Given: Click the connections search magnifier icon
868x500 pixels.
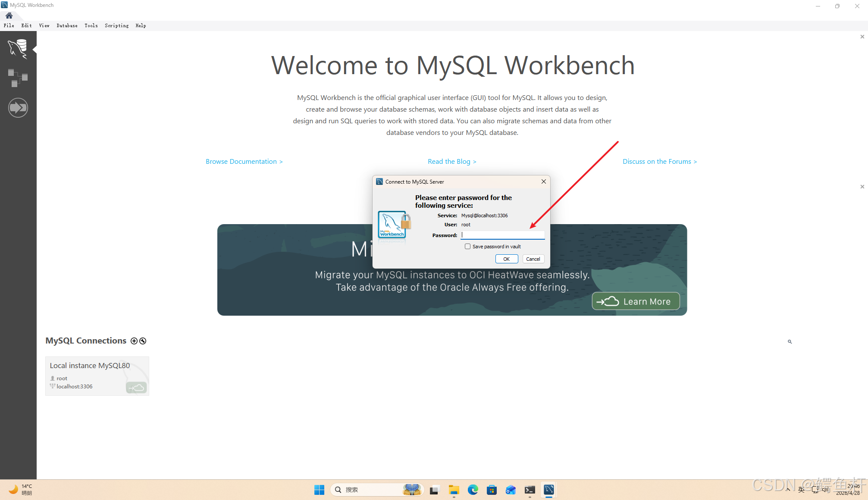Looking at the screenshot, I should [x=790, y=342].
